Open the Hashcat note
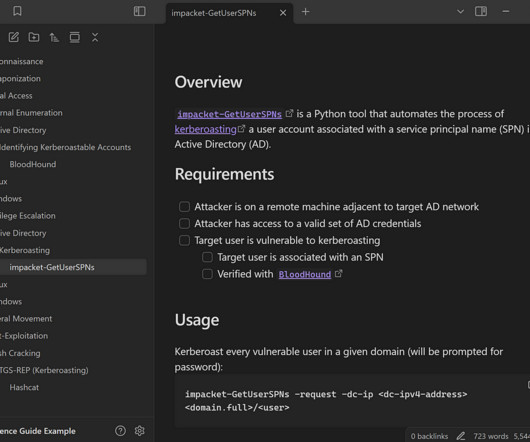This screenshot has width=530, height=442. 24,388
